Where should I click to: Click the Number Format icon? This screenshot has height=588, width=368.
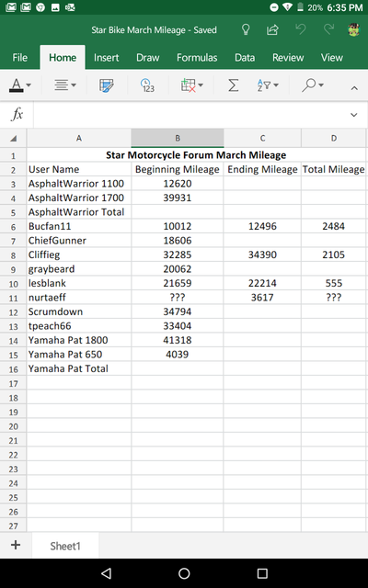pyautogui.click(x=147, y=85)
